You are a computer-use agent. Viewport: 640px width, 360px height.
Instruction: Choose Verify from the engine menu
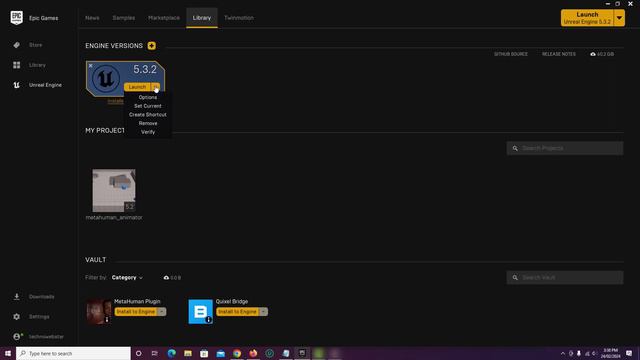(x=148, y=132)
